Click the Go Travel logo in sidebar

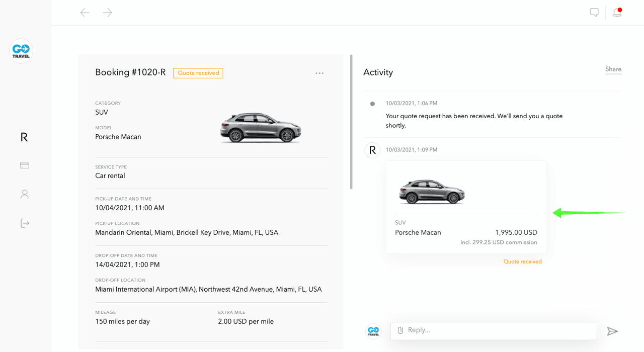tap(21, 51)
